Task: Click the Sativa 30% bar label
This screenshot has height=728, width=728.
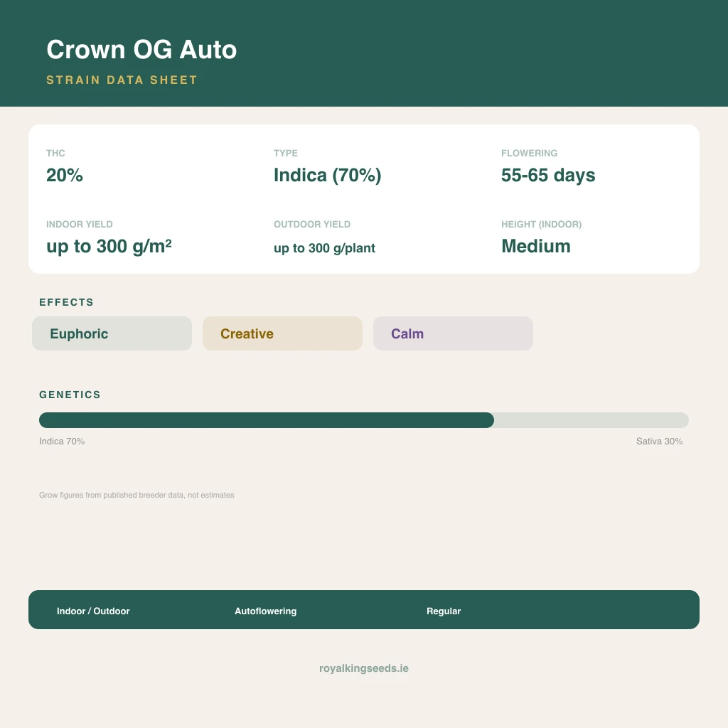Action: click(x=659, y=441)
